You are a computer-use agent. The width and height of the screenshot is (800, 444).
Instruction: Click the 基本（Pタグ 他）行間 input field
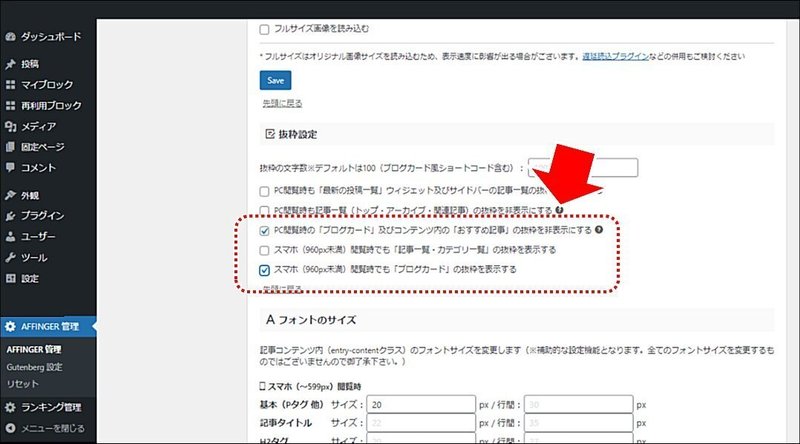point(579,404)
